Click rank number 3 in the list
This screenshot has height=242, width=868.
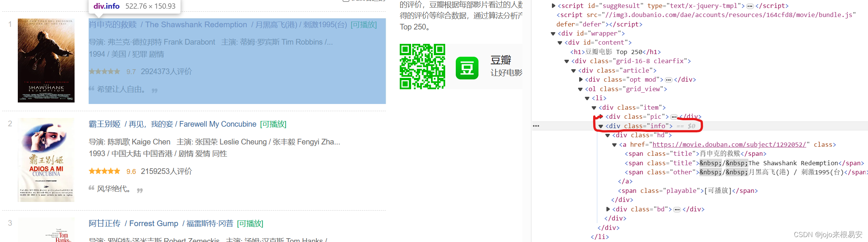click(x=10, y=223)
